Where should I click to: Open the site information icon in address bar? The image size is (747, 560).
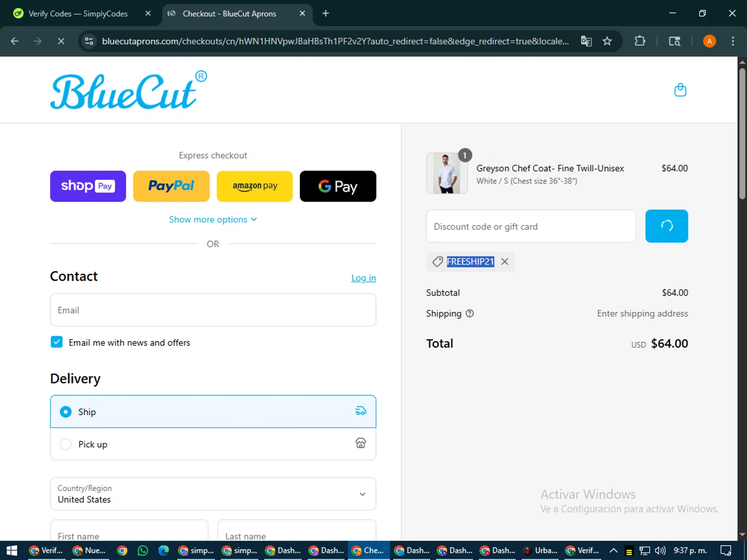(x=89, y=41)
